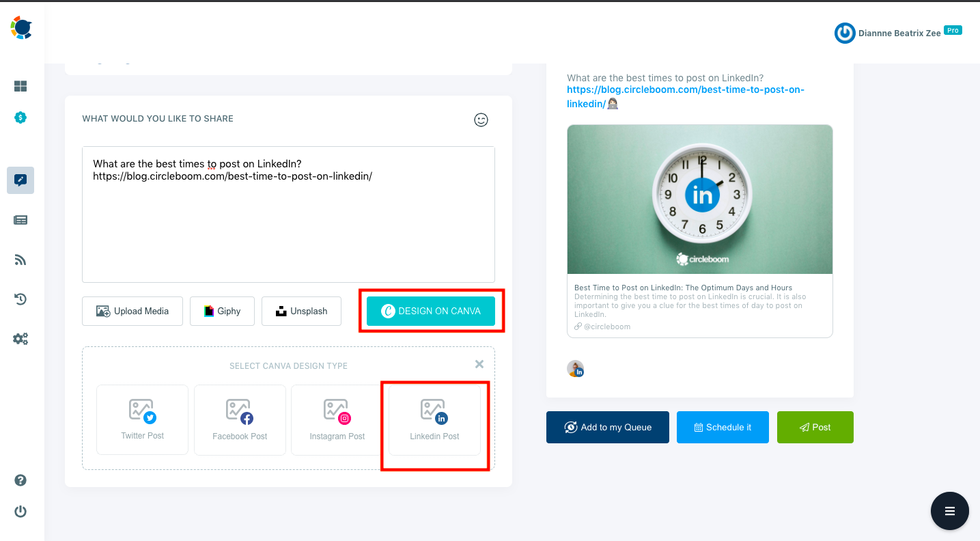The height and width of the screenshot is (541, 980).
Task: Select Instagram Post design type
Action: click(x=337, y=419)
